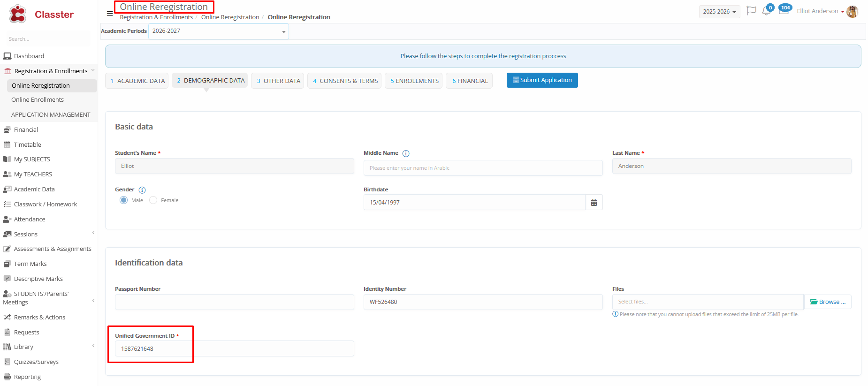Open the birthdate calendar picker icon
Viewport: 868px width, 386px height.
[594, 203]
